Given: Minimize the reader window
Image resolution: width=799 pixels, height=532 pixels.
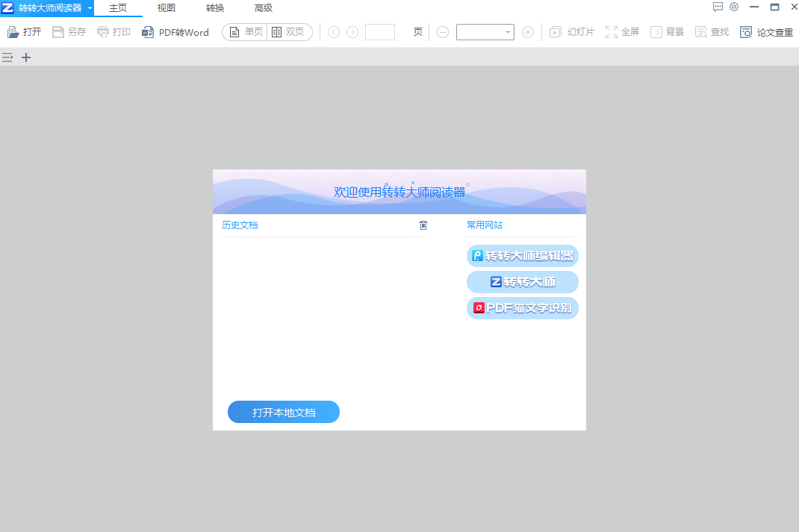Looking at the screenshot, I should 754,7.
